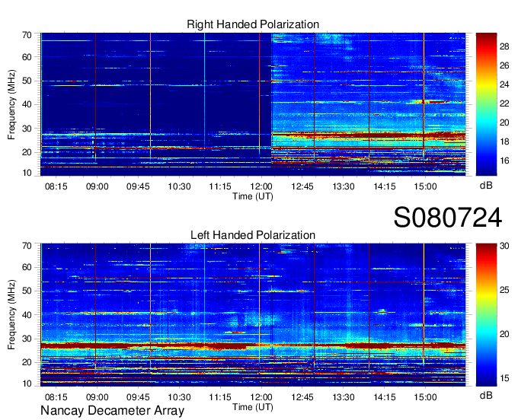Click the 22 dB value on Right Handed color bar
This screenshot has height=420, width=518.
click(504, 104)
